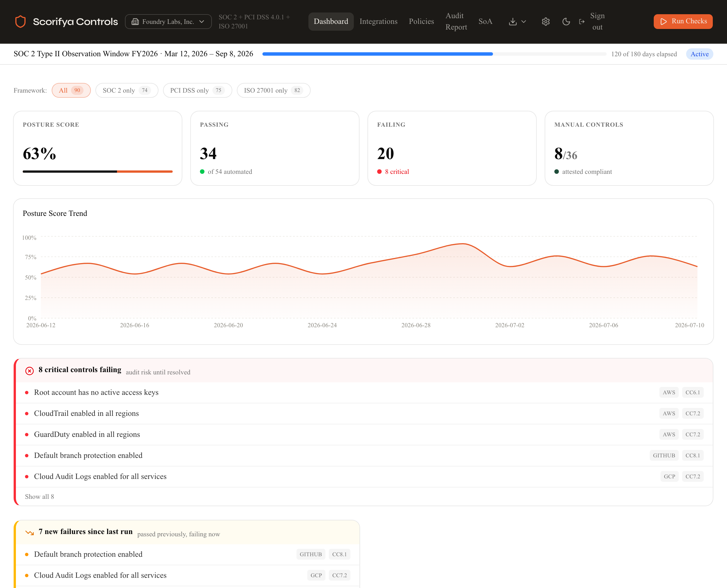Click AWS tag on GuardDuty row
Viewport: 727px width, 588px height.
[669, 435]
